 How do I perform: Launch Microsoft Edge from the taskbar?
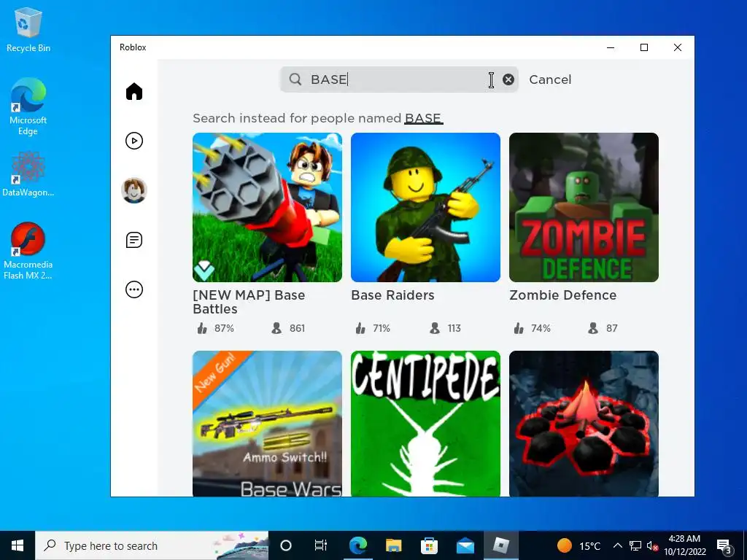[x=357, y=545]
